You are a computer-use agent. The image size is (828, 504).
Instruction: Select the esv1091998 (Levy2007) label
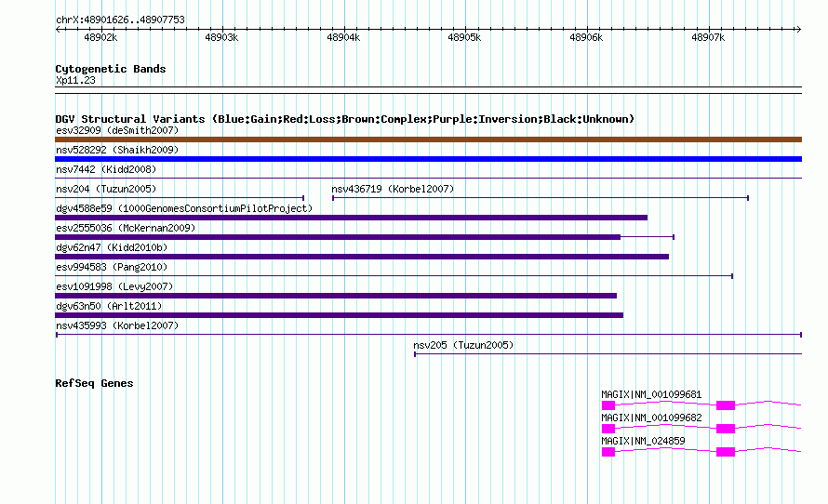click(114, 286)
